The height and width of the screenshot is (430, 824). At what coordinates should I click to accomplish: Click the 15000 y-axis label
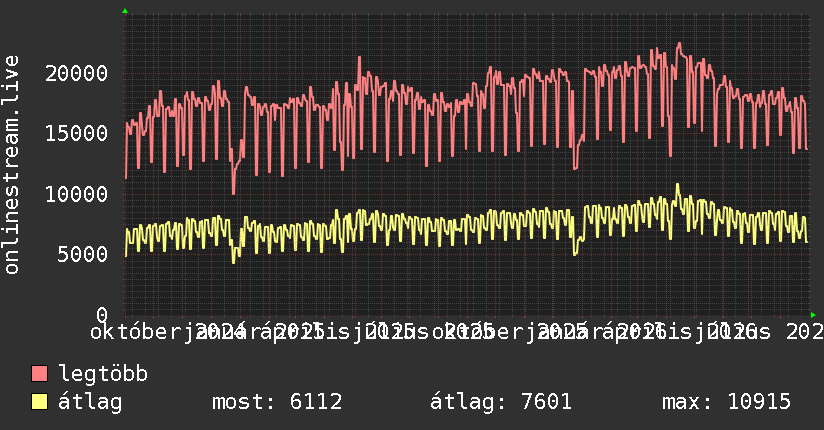click(77, 134)
